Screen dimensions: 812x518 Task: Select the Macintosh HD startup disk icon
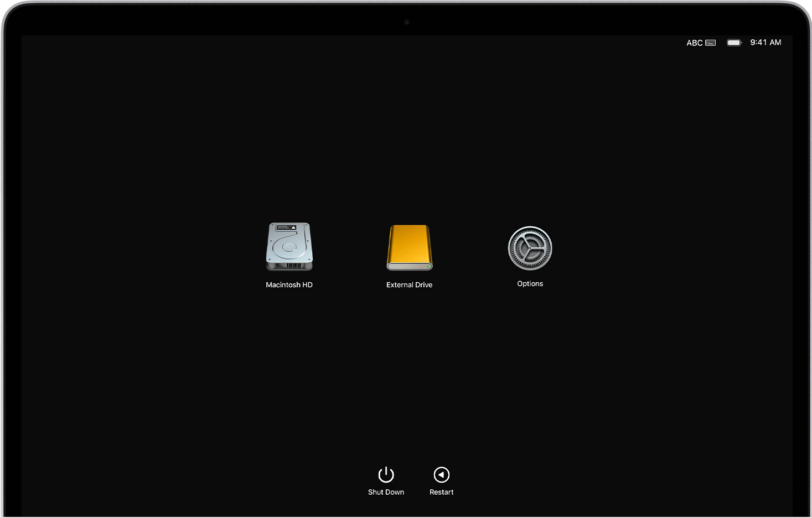289,246
